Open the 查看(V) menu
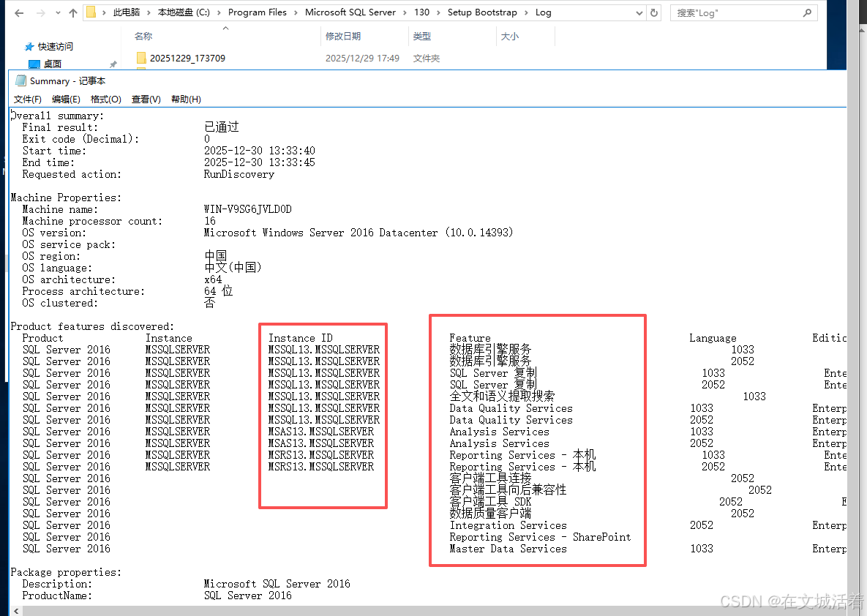The height and width of the screenshot is (616, 867). [x=146, y=99]
